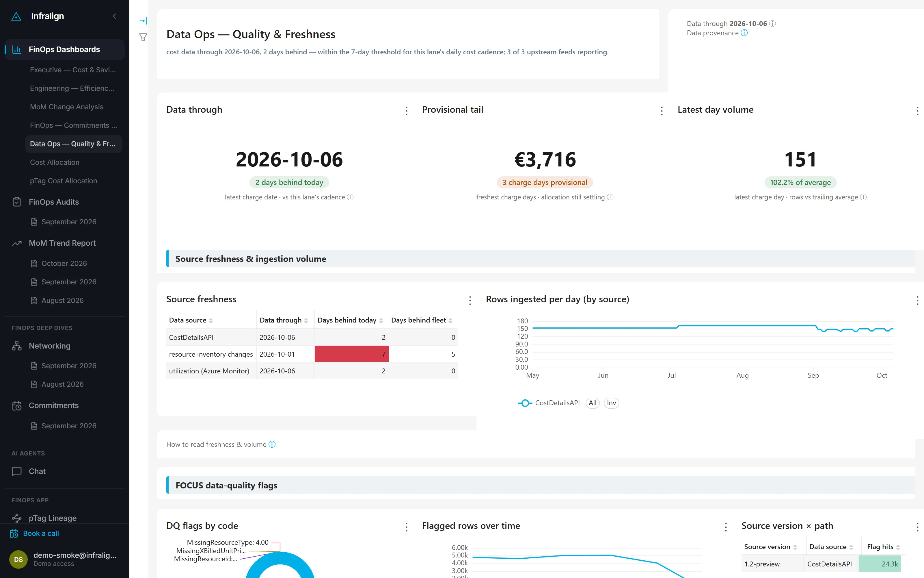Open October 2026 MoM trend report
Viewport: 924px width, 578px height.
click(x=64, y=263)
